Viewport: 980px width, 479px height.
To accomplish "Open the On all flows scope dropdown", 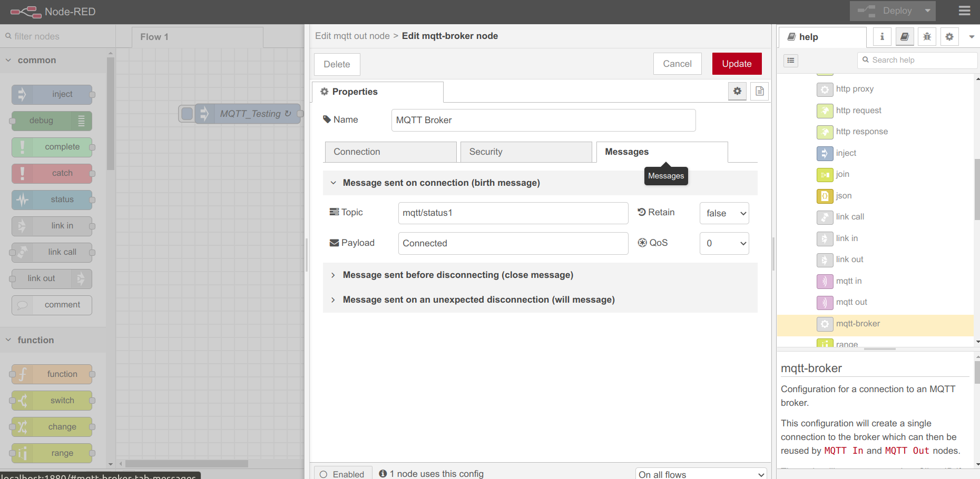I will click(x=701, y=474).
